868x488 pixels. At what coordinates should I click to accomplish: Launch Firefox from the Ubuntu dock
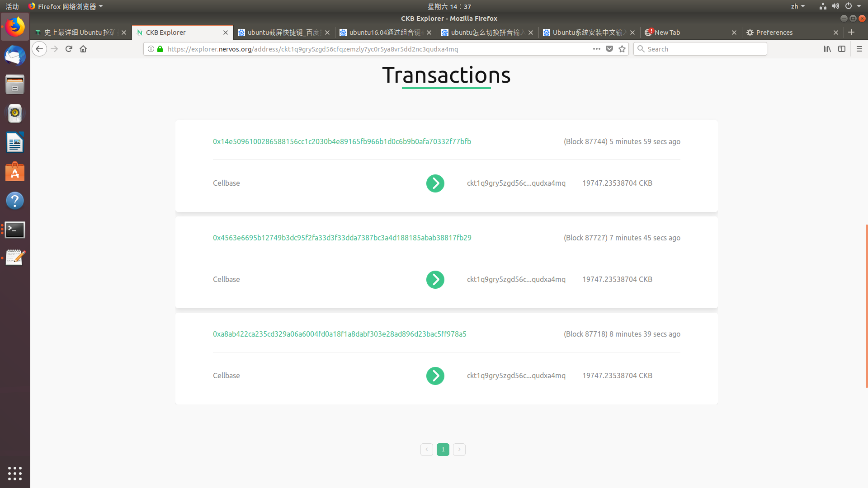(15, 27)
